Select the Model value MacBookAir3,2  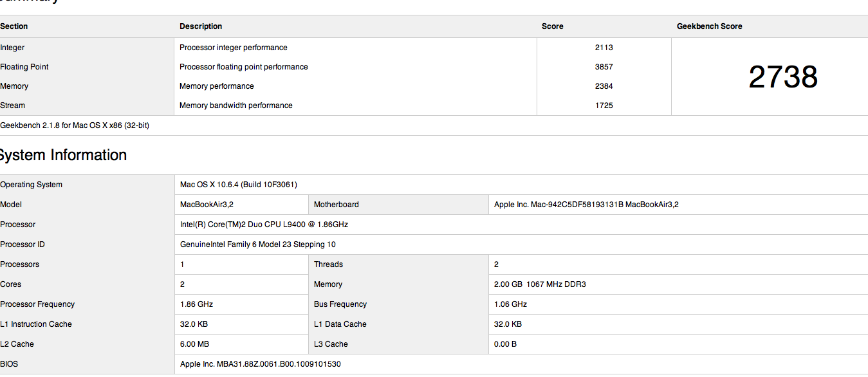[207, 205]
